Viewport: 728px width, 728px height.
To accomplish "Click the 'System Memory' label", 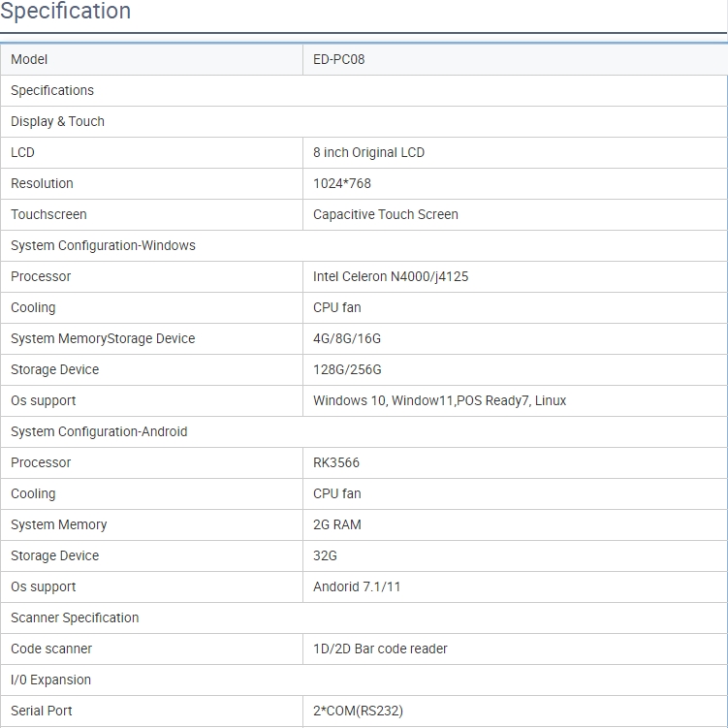I will point(58,524).
